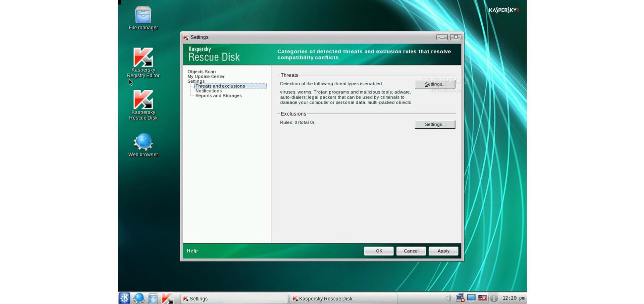Click the volume speaker tray icon

coord(448,298)
